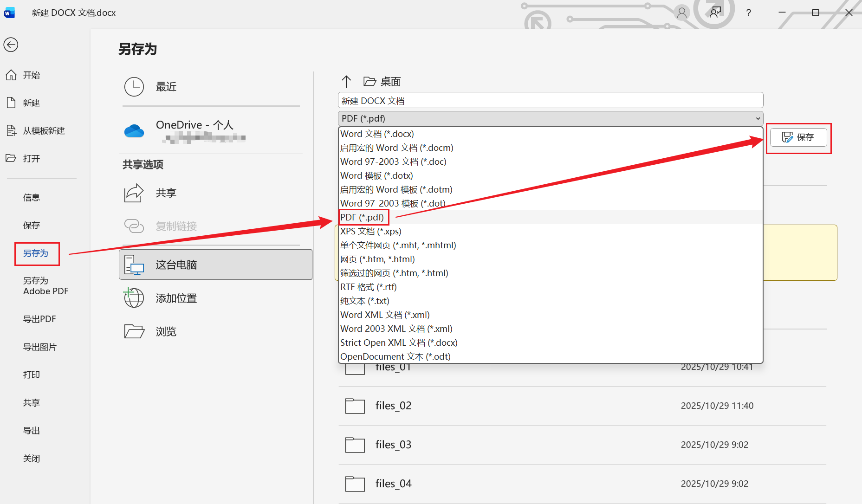This screenshot has width=862, height=504.
Task: Select 导出PDF from the sidebar menu
Action: pos(39,319)
